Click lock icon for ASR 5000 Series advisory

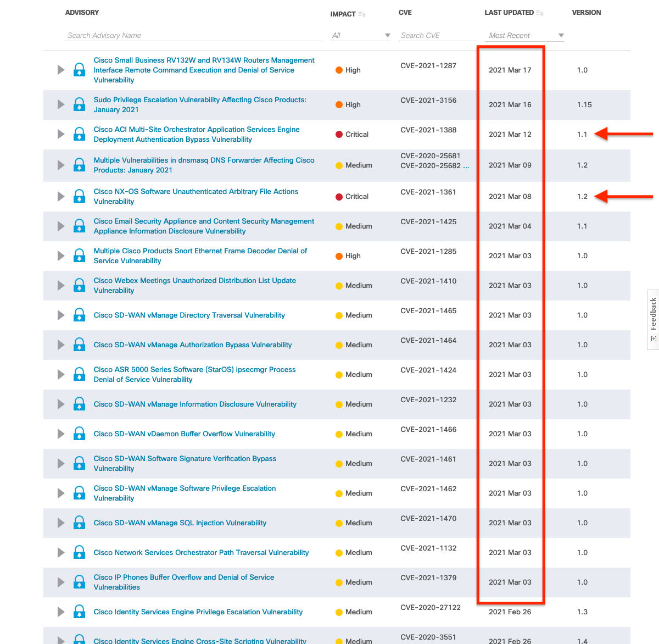point(80,374)
